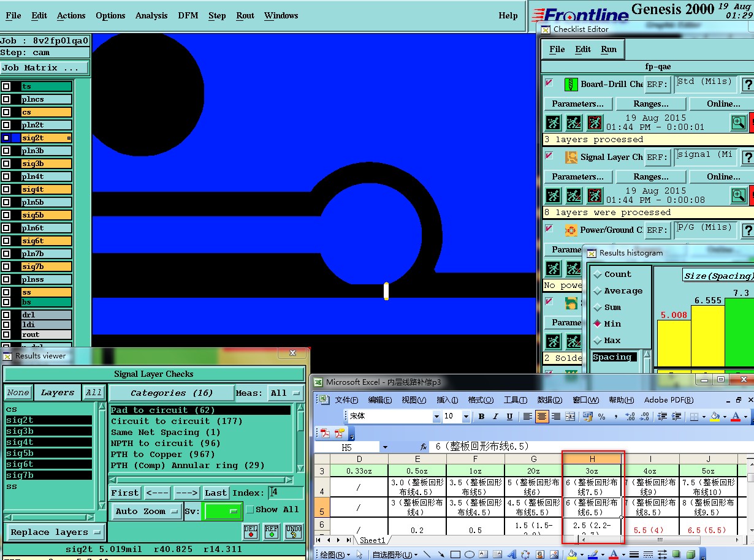
Task: Enable the Show All checkbox
Action: (249, 510)
